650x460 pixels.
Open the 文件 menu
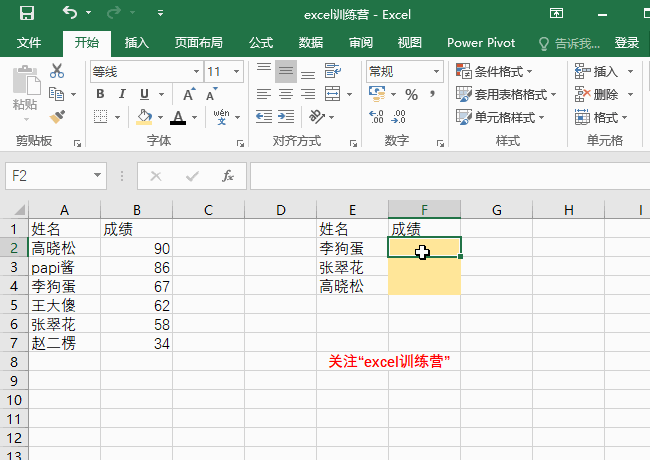[x=30, y=43]
